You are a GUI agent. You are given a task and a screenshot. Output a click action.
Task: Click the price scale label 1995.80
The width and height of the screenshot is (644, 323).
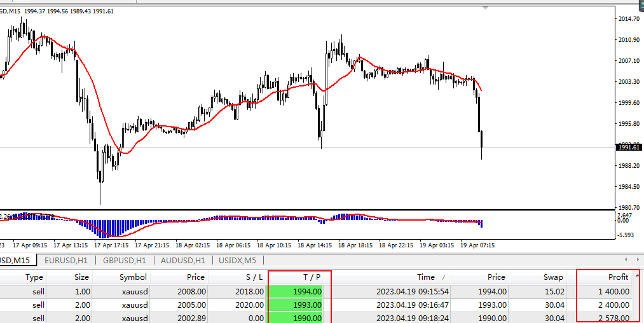pos(629,124)
